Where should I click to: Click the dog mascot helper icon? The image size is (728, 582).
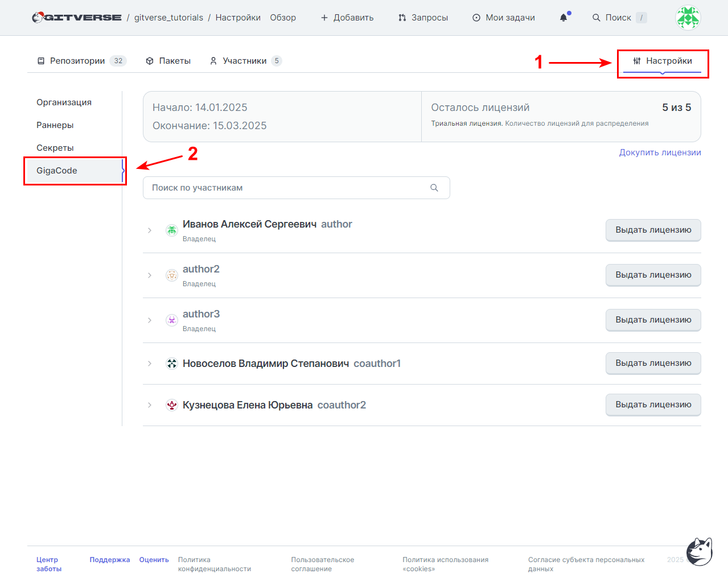[x=700, y=551]
